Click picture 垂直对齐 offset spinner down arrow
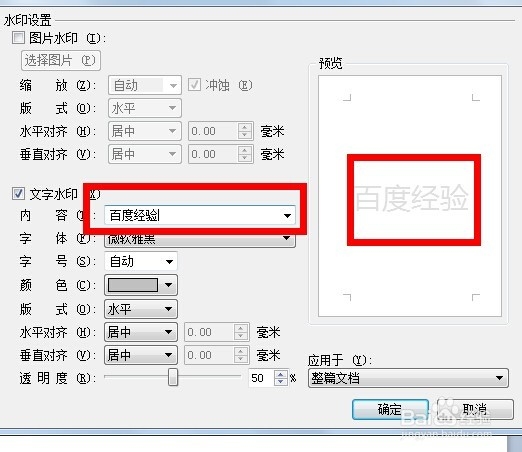Image resolution: width=522 pixels, height=452 pixels. (x=245, y=158)
